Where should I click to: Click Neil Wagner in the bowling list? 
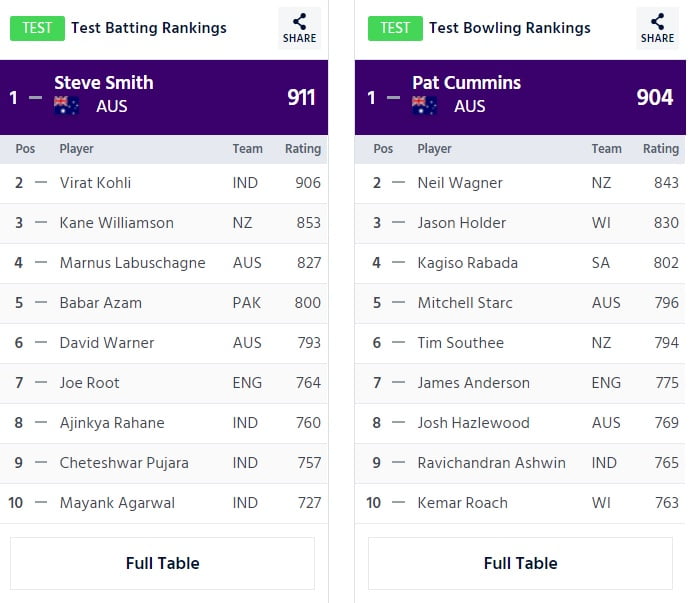(460, 183)
